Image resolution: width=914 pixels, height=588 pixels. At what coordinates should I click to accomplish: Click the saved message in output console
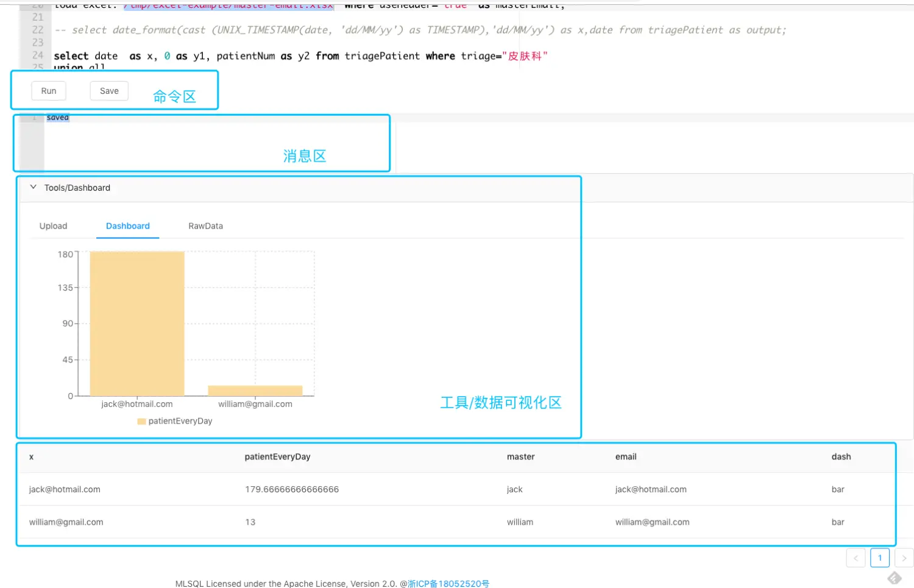[x=58, y=118]
